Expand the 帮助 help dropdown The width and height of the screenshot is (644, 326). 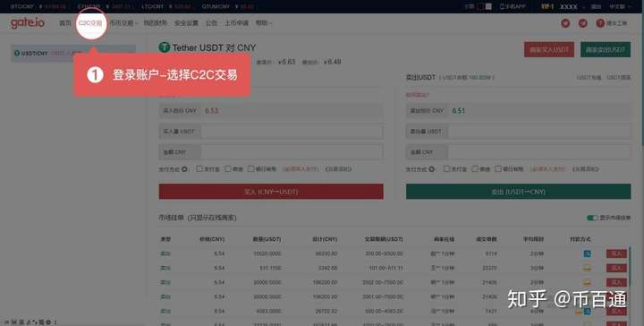pyautogui.click(x=263, y=23)
